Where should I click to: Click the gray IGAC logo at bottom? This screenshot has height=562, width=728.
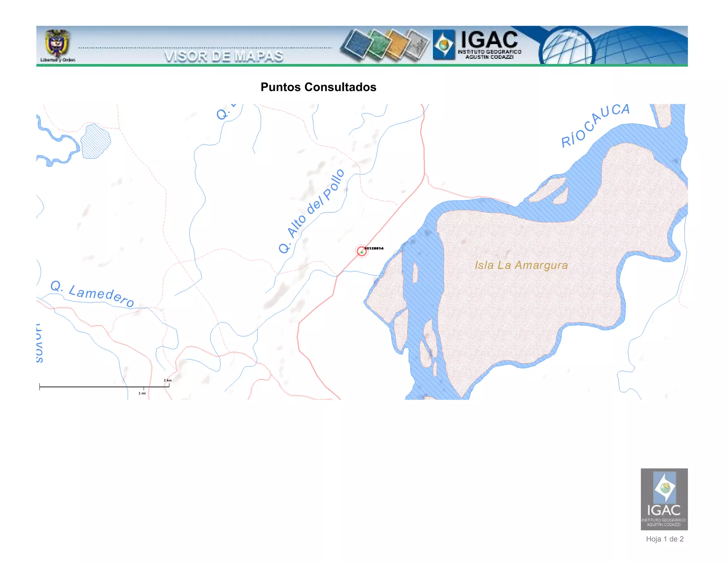click(664, 499)
